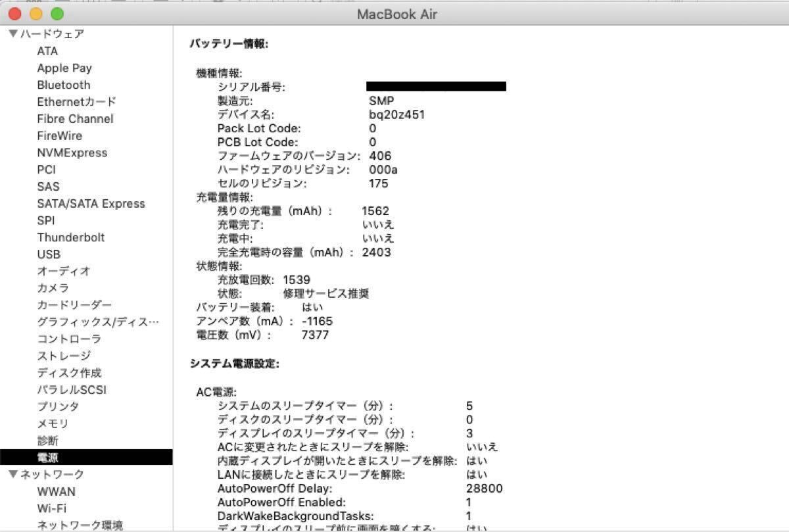Viewport: 789px width, 532px height.
Task: Select コントローラ in the sidebar
Action: click(x=69, y=339)
